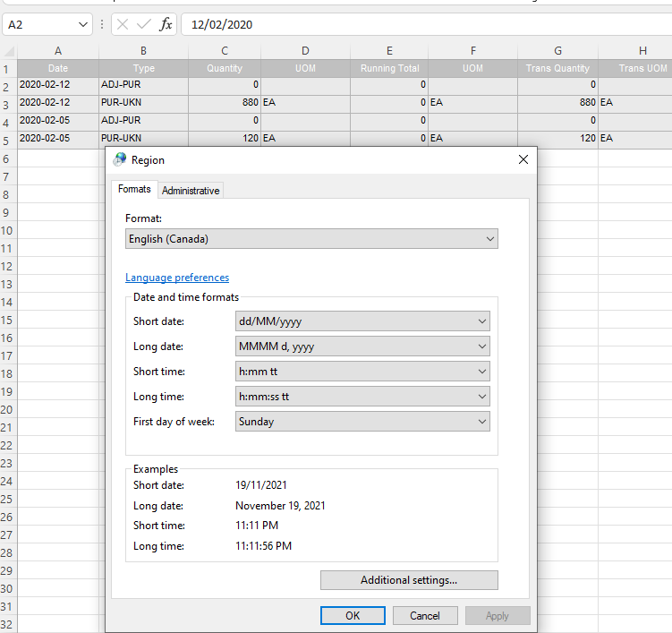Switch to the Administrative tab
The width and height of the screenshot is (672, 633).
(191, 190)
